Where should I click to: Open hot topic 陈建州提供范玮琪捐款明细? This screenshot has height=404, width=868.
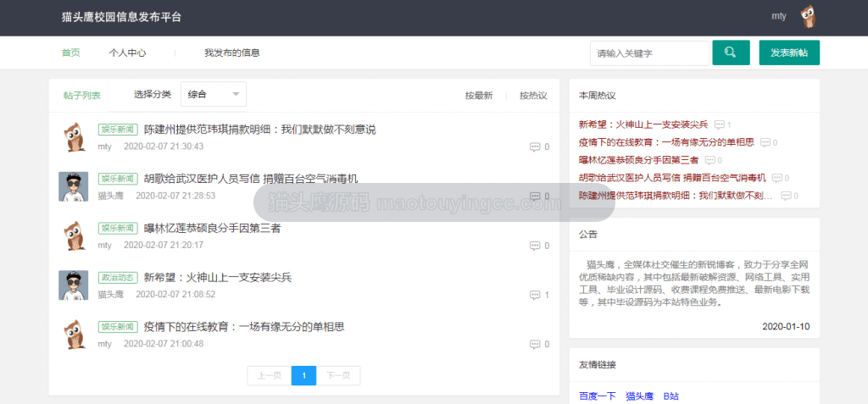677,196
